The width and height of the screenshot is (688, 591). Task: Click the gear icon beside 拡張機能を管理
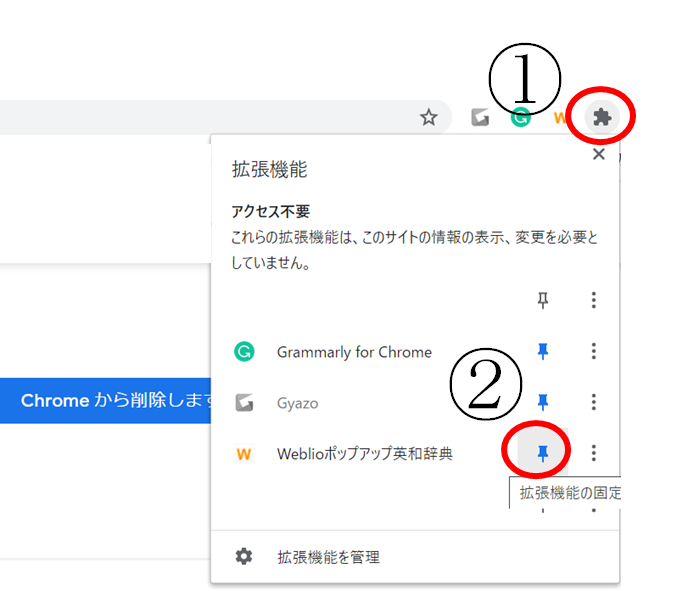coord(244,556)
